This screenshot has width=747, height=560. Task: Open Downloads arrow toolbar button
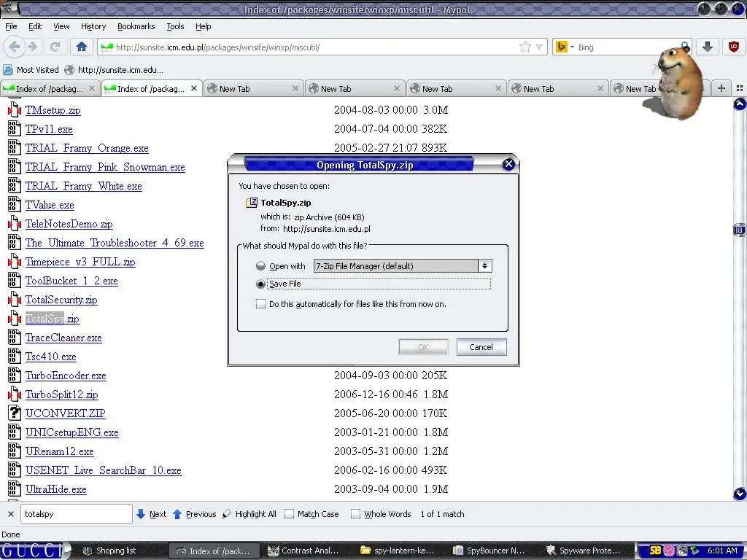click(708, 47)
